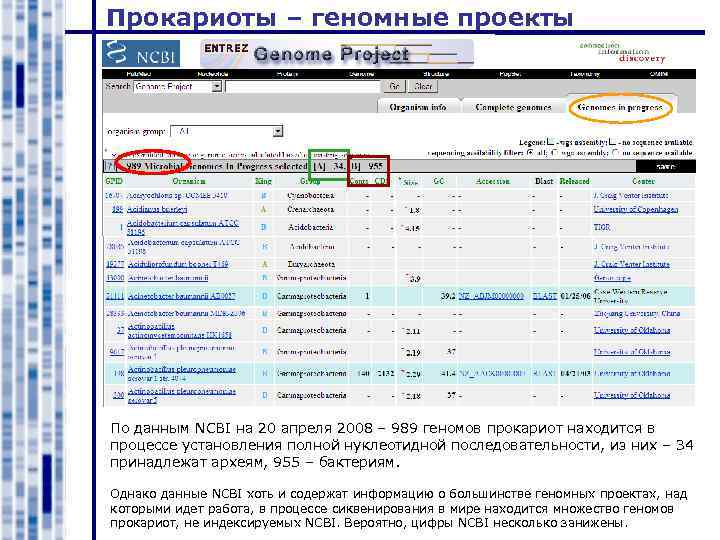The width and height of the screenshot is (720, 540).
Task: Select the 'wgs assembly' filter radio button
Action: tap(554, 152)
